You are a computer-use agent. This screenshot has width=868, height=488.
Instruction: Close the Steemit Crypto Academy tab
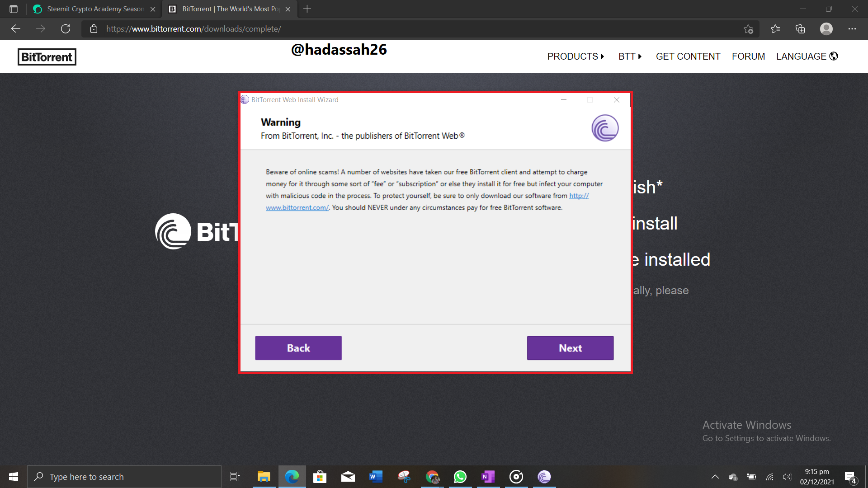(153, 9)
